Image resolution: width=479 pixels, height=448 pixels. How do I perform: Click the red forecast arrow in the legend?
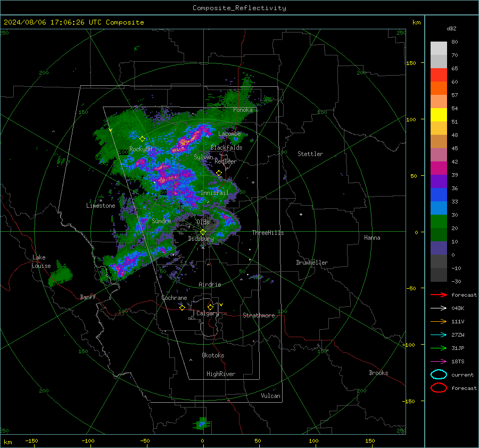[439, 295]
